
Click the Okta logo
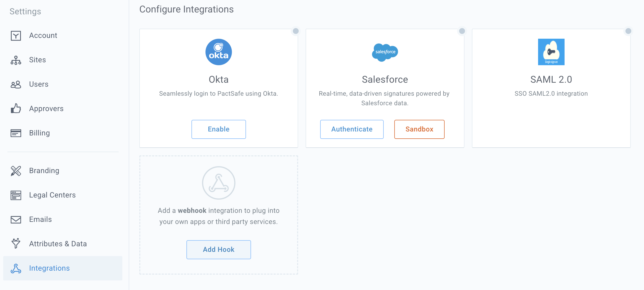pos(219,52)
